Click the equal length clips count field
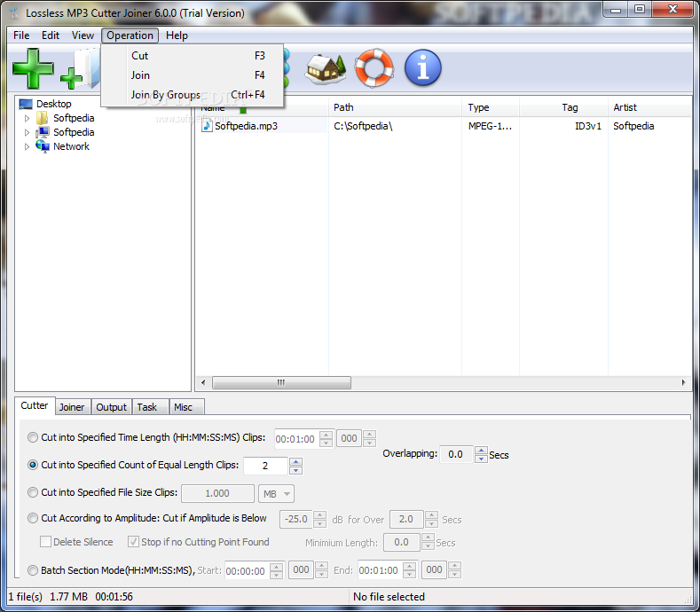This screenshot has height=612, width=700. 265,466
